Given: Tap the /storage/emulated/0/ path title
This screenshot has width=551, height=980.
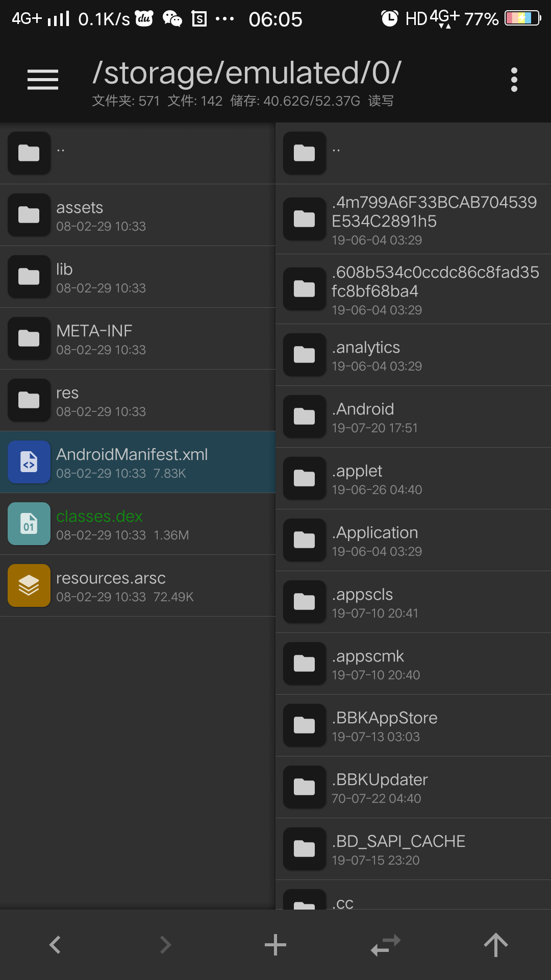Looking at the screenshot, I should (247, 72).
